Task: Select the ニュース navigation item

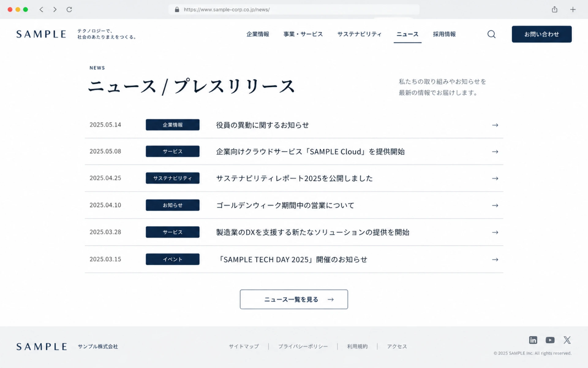Action: coord(407,34)
